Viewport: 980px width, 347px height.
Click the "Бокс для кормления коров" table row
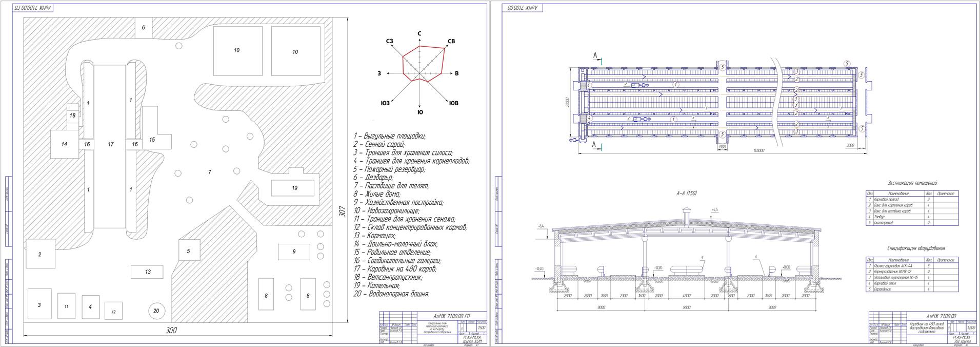[912, 205]
